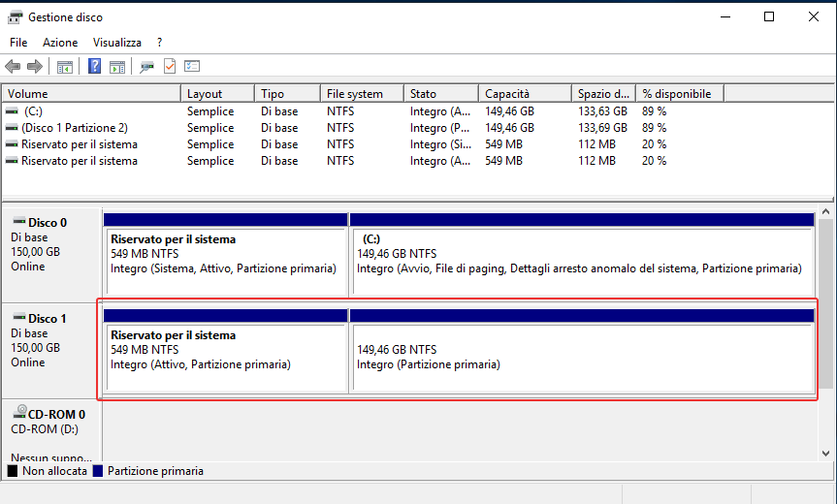Click the blue Partizione primaria legend swatch
This screenshot has height=504, width=837.
(x=98, y=471)
